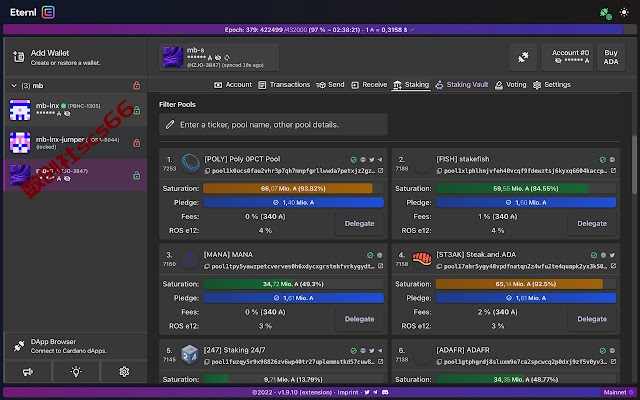This screenshot has width=640, height=400.
Task: Click the megaphone announcements icon
Action: tap(28, 372)
